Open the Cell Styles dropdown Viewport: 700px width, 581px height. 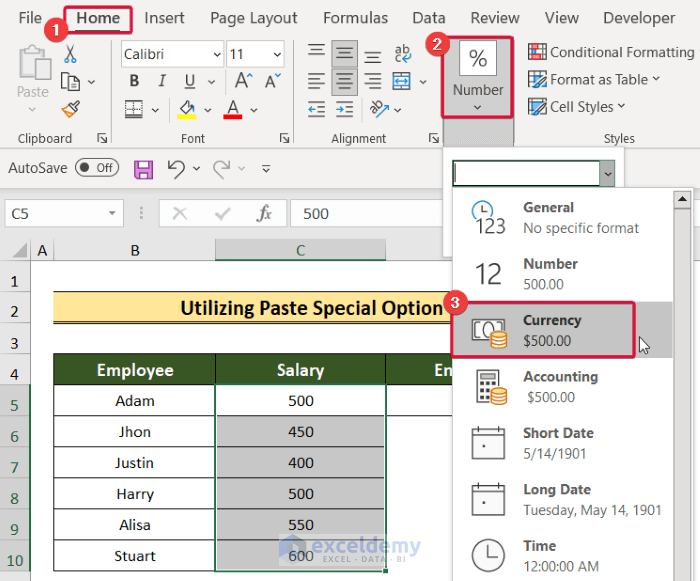(x=587, y=106)
